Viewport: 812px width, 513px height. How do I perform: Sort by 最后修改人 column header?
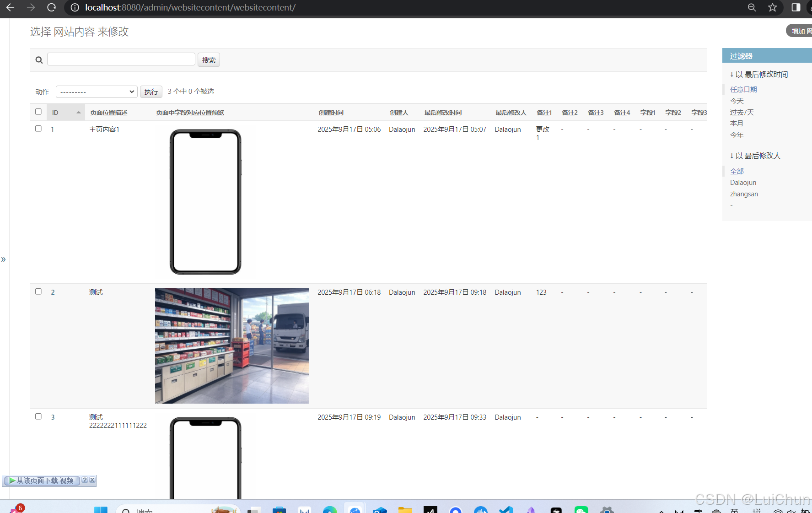pos(511,113)
